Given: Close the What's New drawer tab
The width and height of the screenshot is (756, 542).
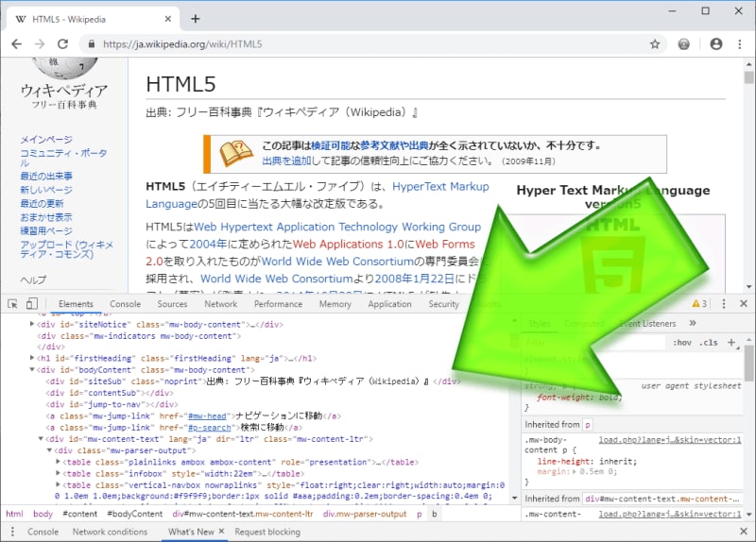Looking at the screenshot, I should point(221,532).
